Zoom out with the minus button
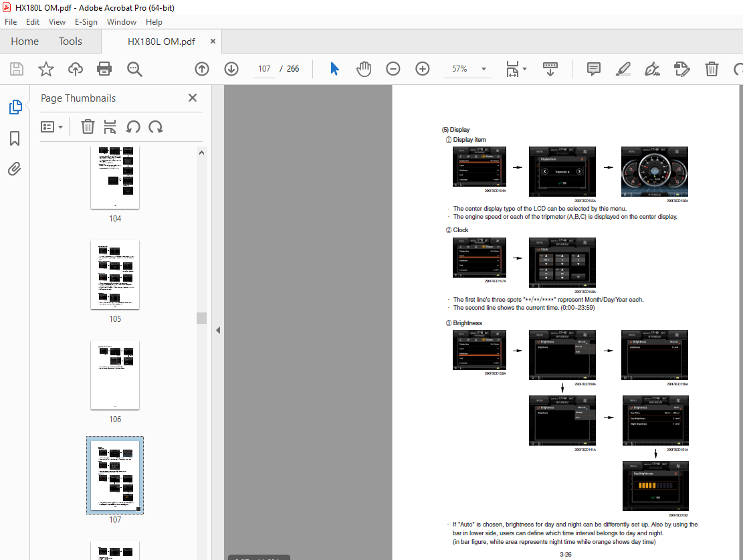 pos(393,69)
